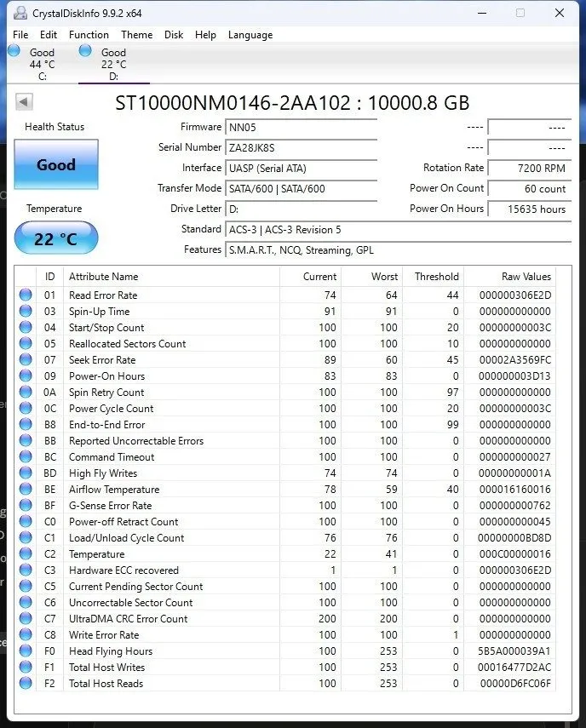
Task: Open the Language menu
Action: [x=250, y=35]
